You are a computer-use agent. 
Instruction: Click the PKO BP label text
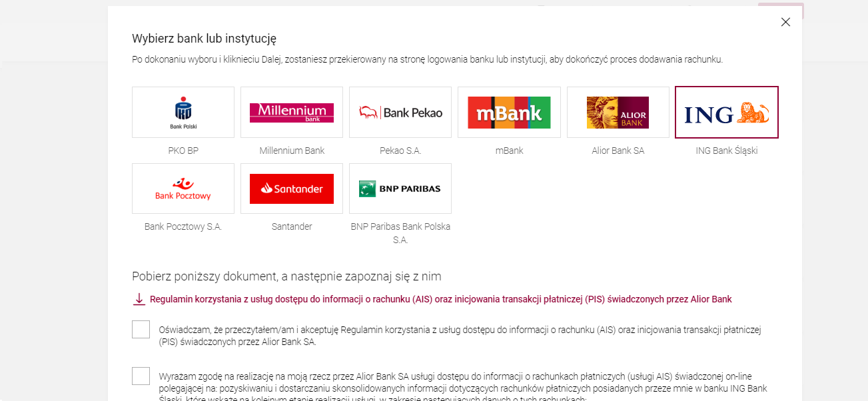[183, 151]
